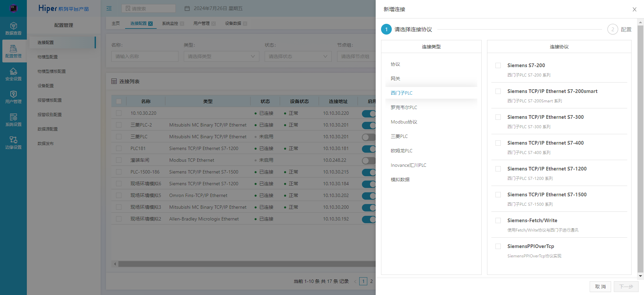Screen dimensions: 644x295
Task: Open the 请选择节点组 dropdown
Action: click(356, 56)
